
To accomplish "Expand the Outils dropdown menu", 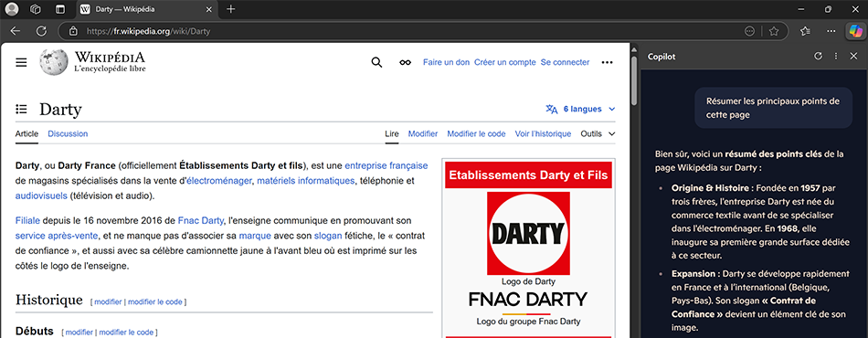I will tap(598, 134).
